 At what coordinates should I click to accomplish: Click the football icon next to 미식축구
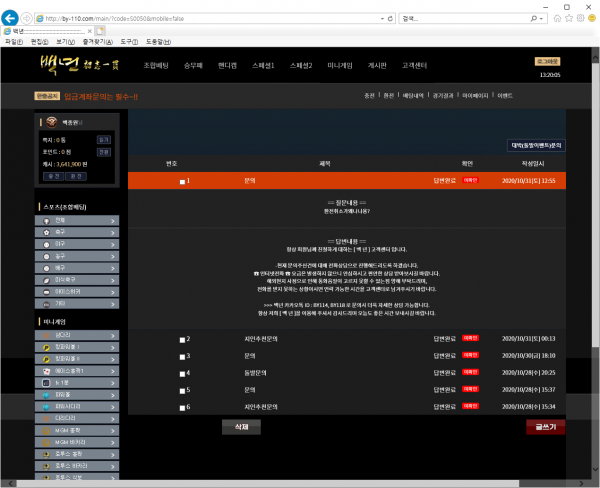[46, 280]
